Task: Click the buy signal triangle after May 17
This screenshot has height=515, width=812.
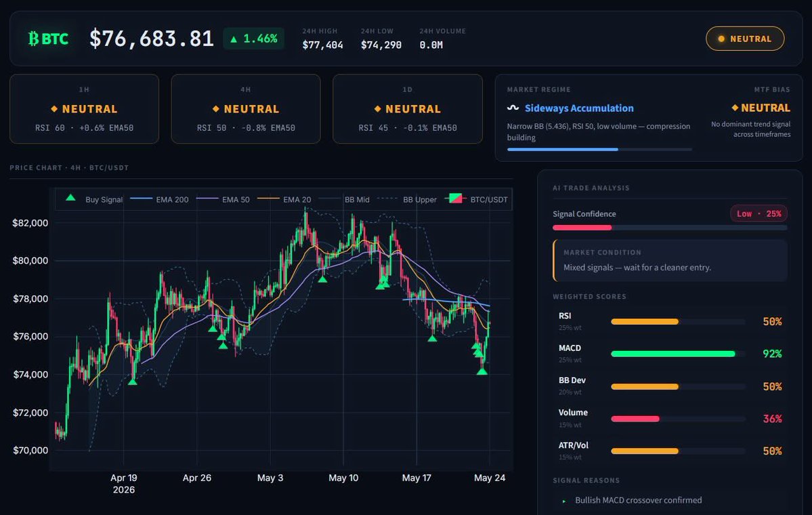Action: [432, 338]
